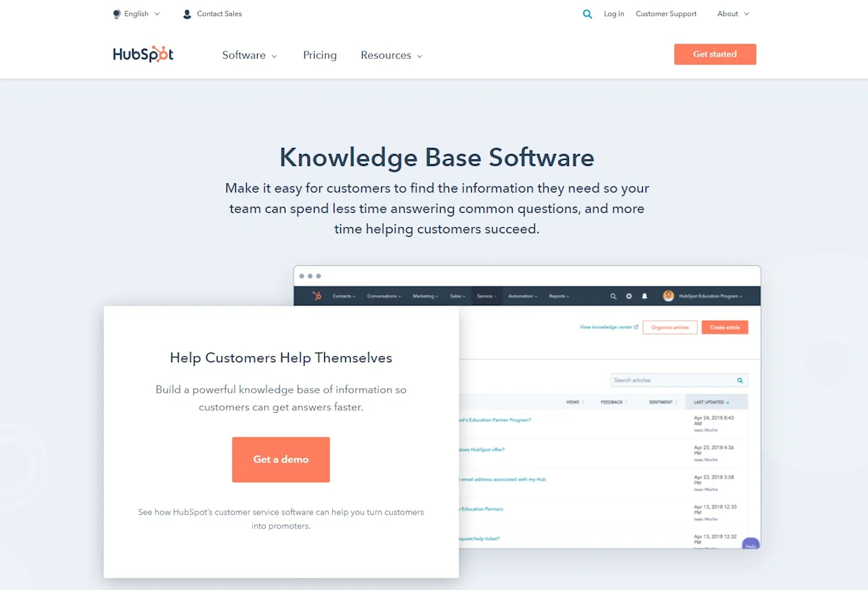
Task: Expand the About dropdown menu
Action: [x=733, y=14]
